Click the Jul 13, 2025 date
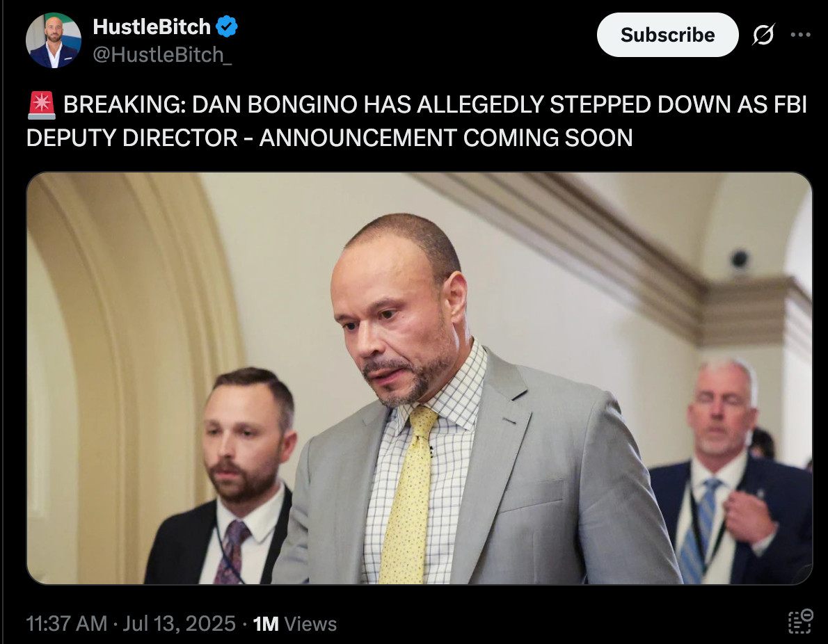The width and height of the screenshot is (828, 644). click(x=179, y=623)
